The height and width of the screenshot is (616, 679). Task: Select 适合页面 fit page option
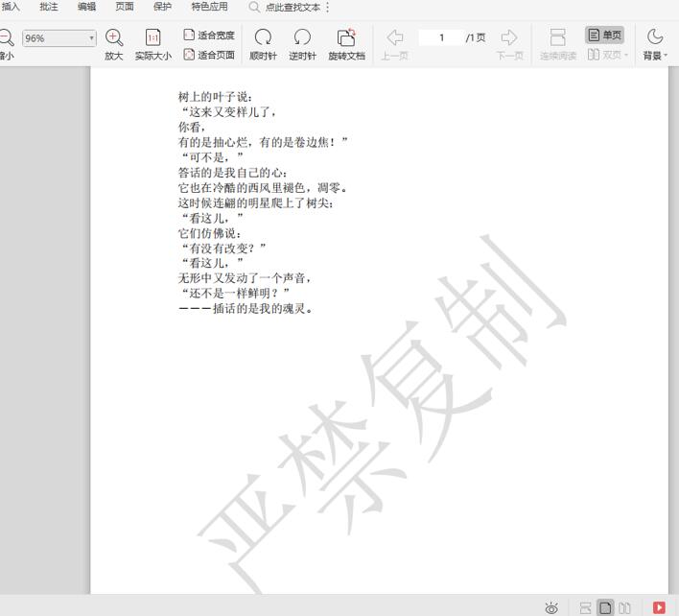click(x=209, y=55)
